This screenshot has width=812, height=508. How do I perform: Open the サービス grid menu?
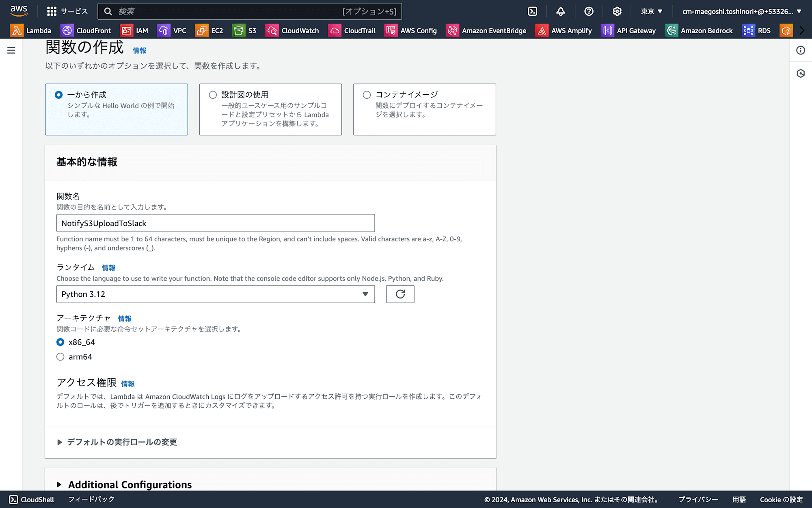tap(67, 11)
